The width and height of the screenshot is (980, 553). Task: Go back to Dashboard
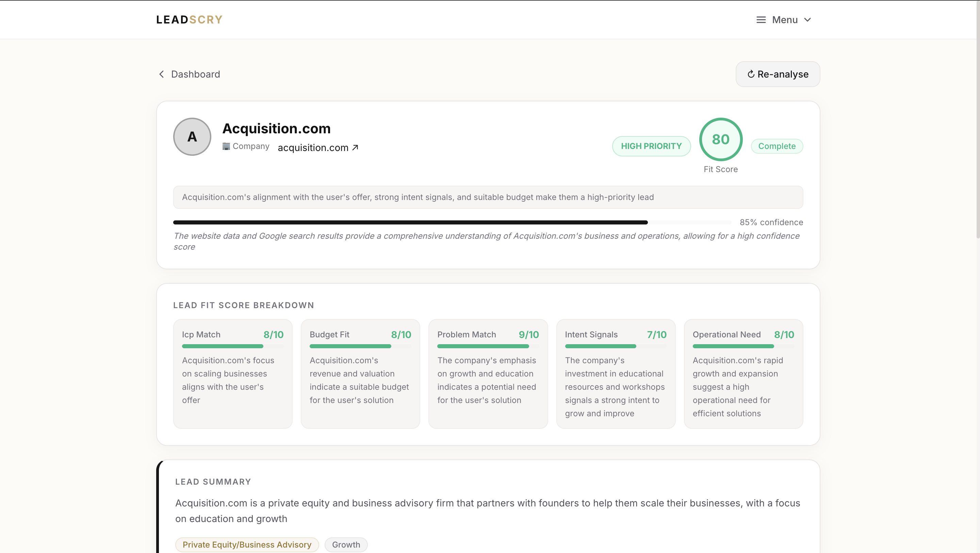[196, 74]
